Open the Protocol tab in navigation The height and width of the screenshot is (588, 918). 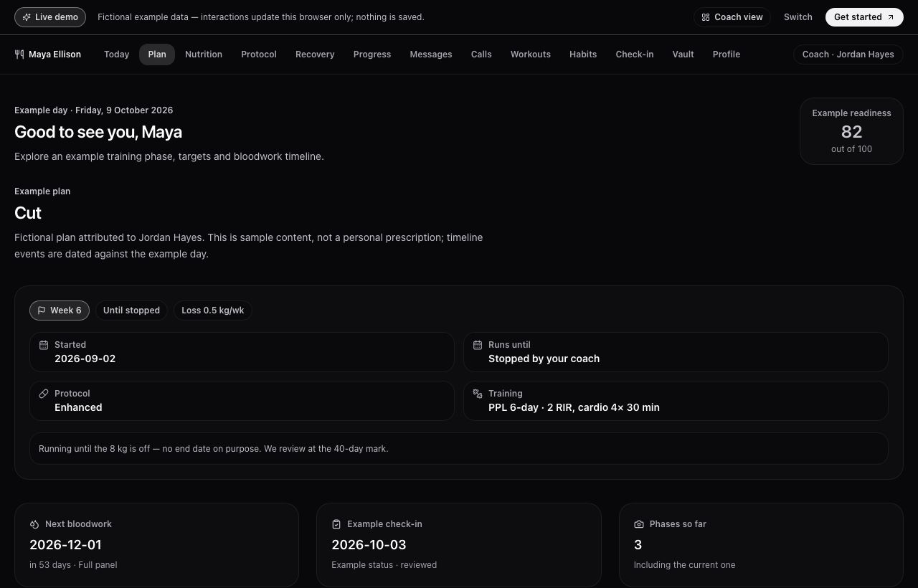(259, 54)
